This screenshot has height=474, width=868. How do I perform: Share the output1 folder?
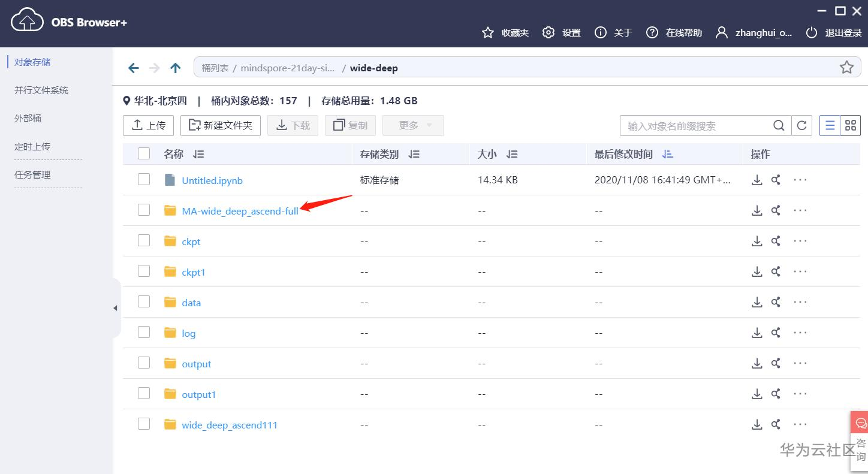click(776, 394)
